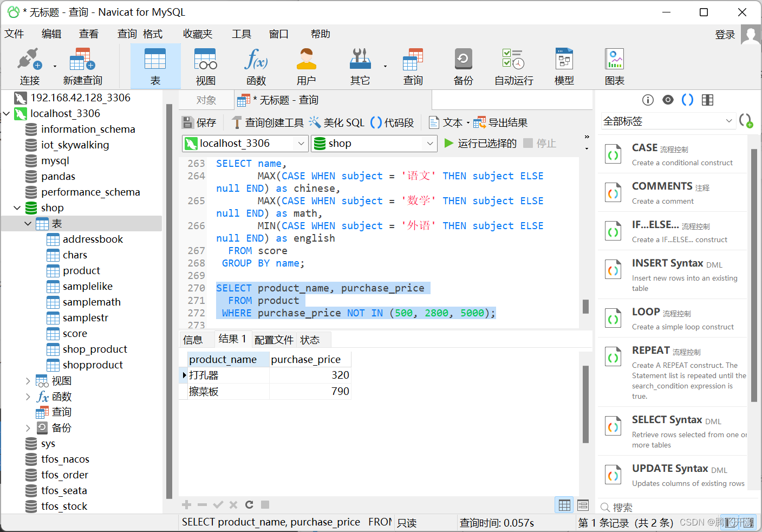Click the 导出结果 export result button
Screen dimensions: 762x532
501,123
